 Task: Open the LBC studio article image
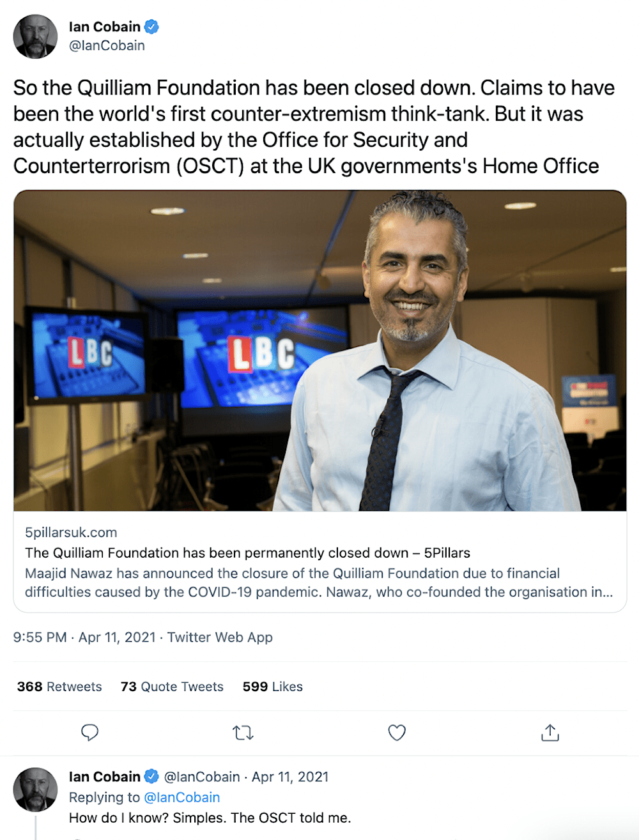tap(319, 351)
